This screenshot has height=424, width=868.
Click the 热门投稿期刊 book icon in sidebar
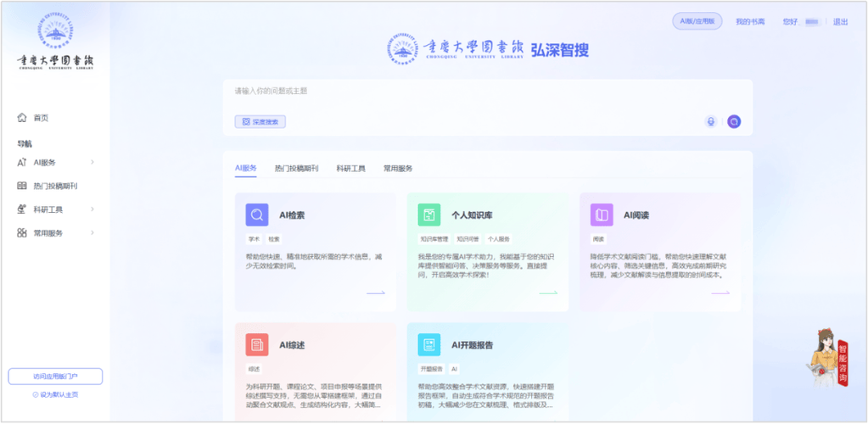pos(22,186)
